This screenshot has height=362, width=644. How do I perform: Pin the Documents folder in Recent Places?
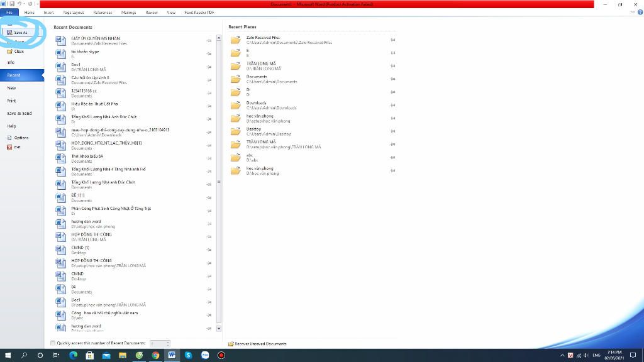pos(392,79)
